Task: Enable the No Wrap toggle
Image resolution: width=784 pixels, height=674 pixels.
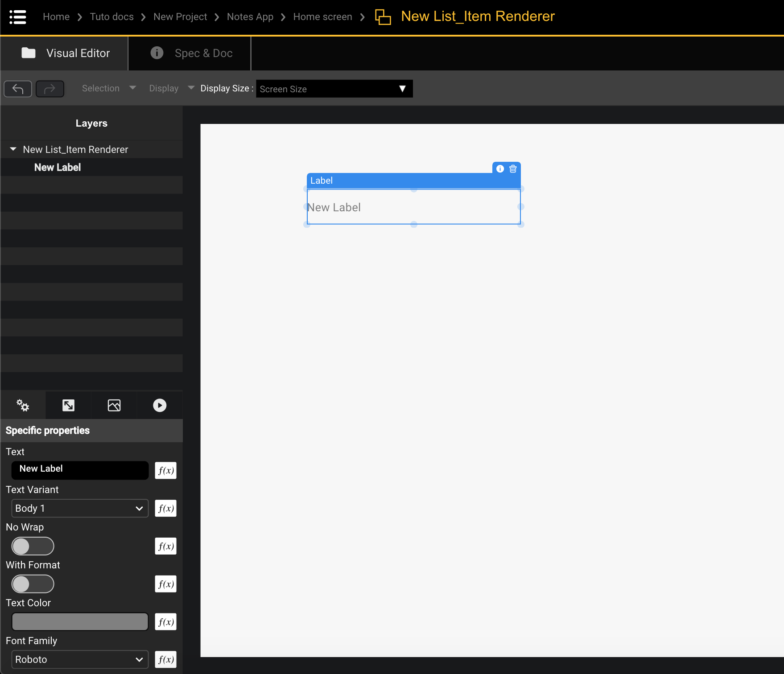Action: click(x=33, y=546)
